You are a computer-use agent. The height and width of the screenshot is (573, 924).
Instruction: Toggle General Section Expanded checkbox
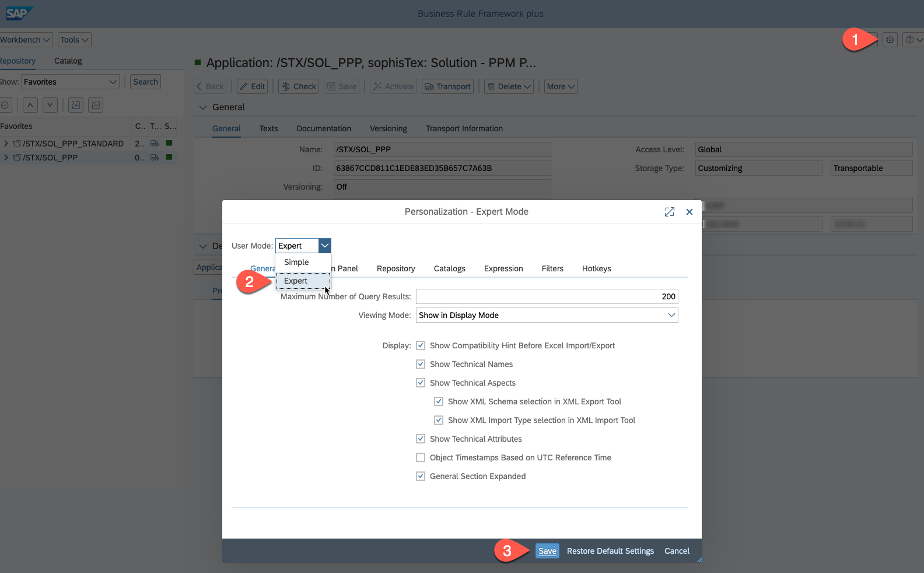point(421,476)
